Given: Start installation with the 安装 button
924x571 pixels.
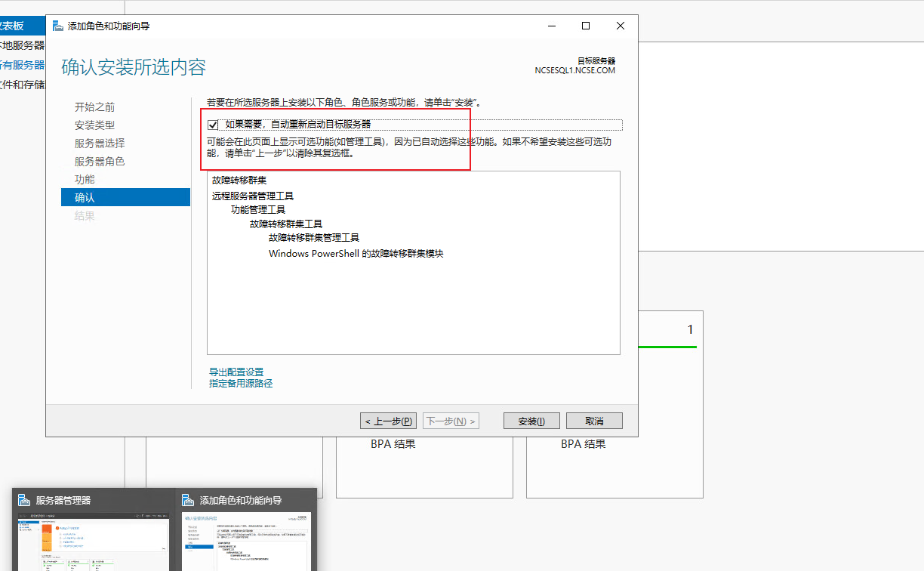Looking at the screenshot, I should pyautogui.click(x=531, y=421).
